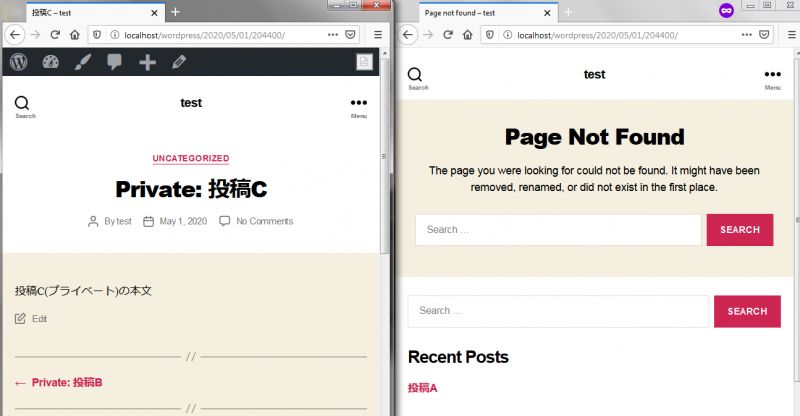Reload the page in right browser window
The image size is (800, 416).
[447, 35]
